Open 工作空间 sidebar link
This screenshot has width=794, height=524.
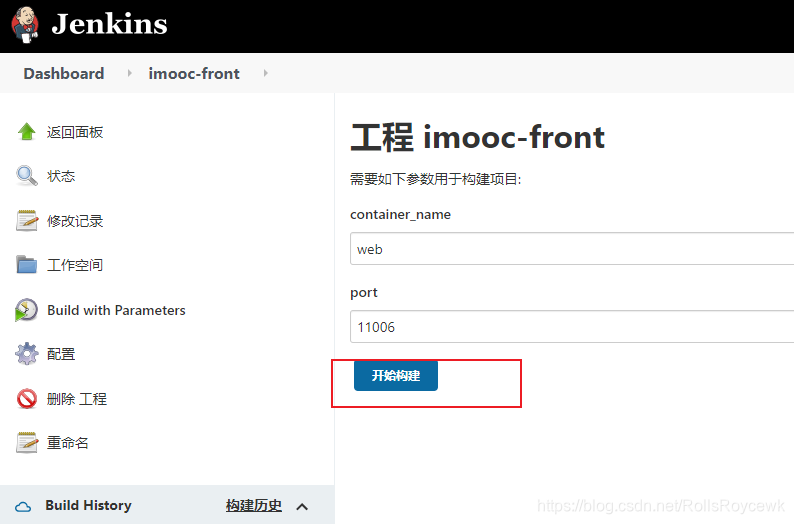click(75, 265)
